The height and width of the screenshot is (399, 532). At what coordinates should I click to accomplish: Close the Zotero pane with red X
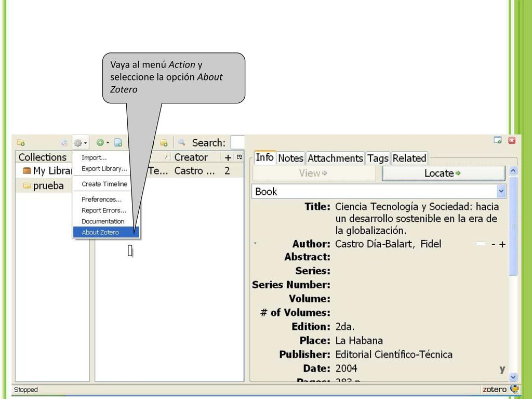click(x=512, y=140)
